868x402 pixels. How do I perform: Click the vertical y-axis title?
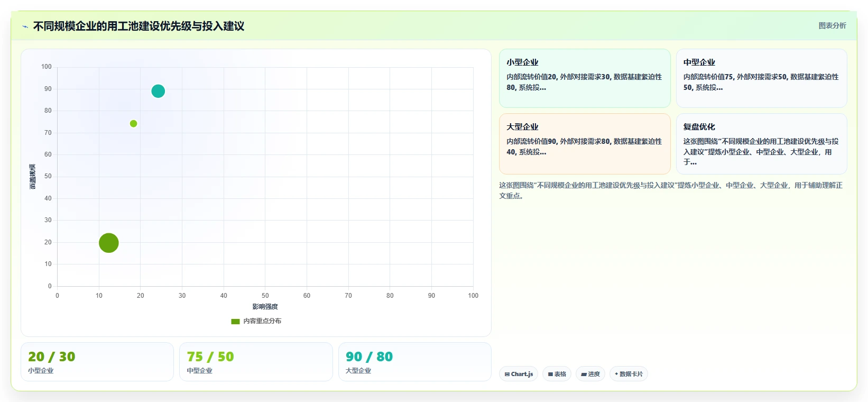click(33, 177)
